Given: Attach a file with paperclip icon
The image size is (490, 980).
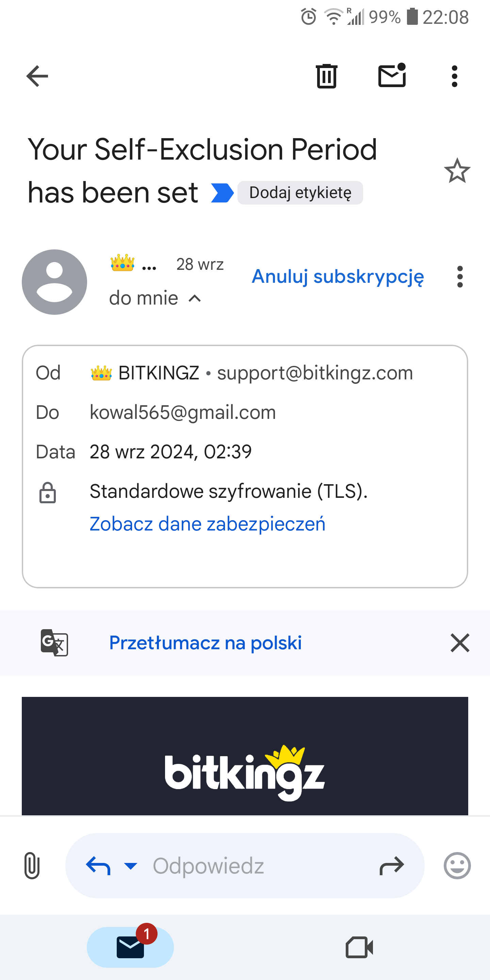Looking at the screenshot, I should [x=32, y=865].
